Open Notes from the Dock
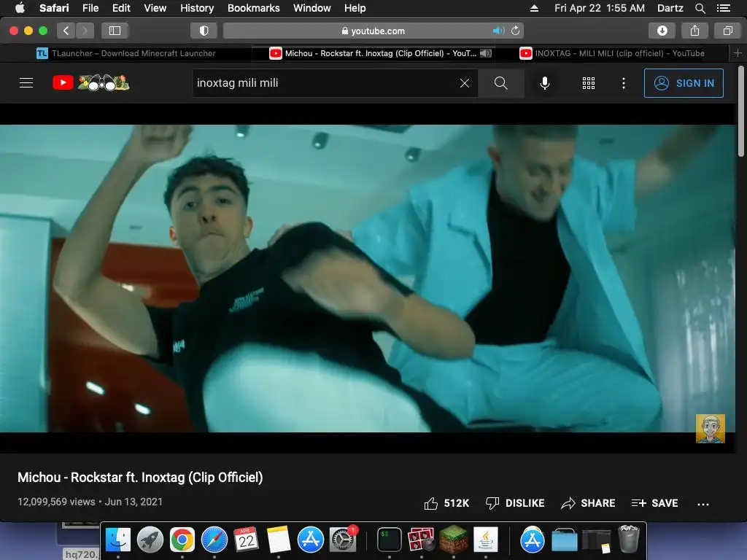 279,540
